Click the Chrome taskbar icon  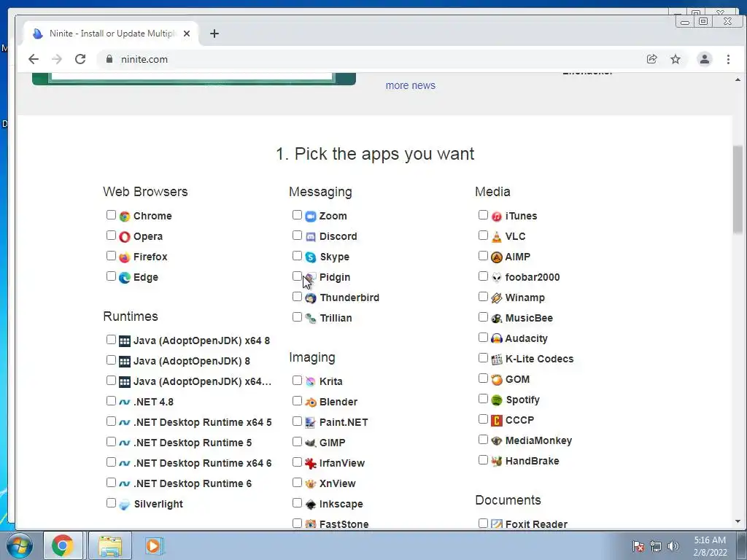(x=63, y=545)
